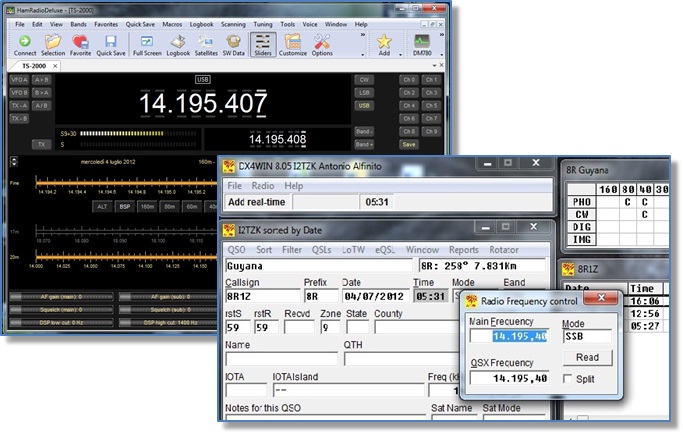Toggle the Sliders toolbar icon
This screenshot has width=683, height=434.
tap(263, 45)
